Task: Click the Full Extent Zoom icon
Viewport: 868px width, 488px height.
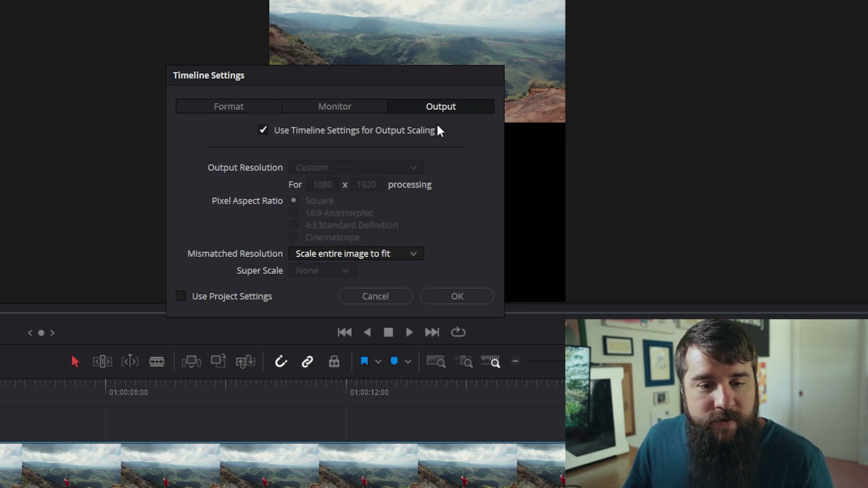Action: [x=436, y=361]
